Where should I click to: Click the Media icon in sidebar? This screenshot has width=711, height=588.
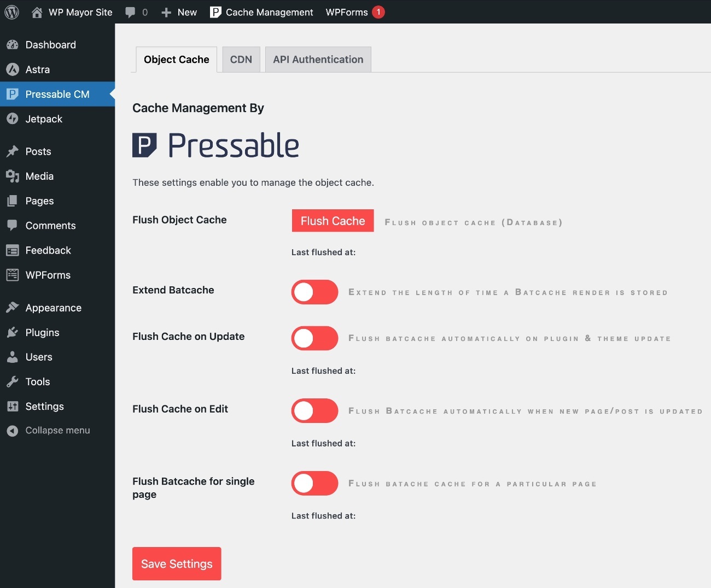point(13,176)
